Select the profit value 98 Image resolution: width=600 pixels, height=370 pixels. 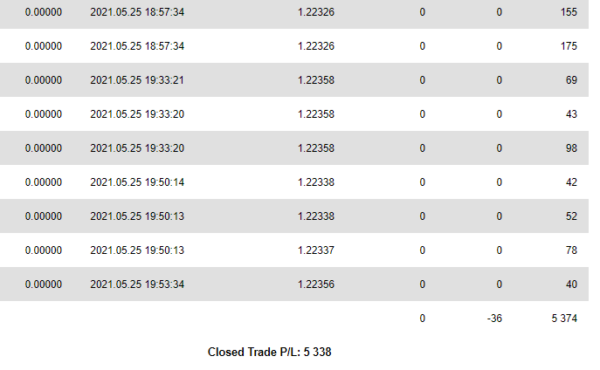571,148
